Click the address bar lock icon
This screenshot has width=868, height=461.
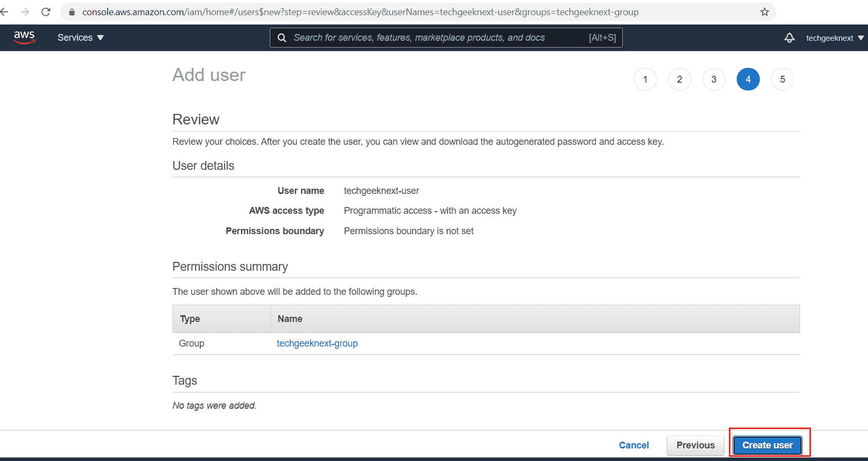click(x=72, y=12)
